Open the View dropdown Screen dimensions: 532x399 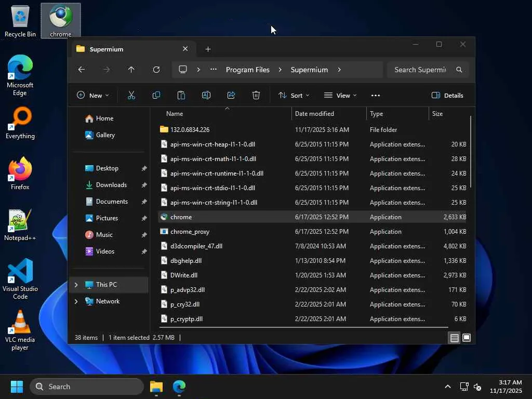(340, 96)
